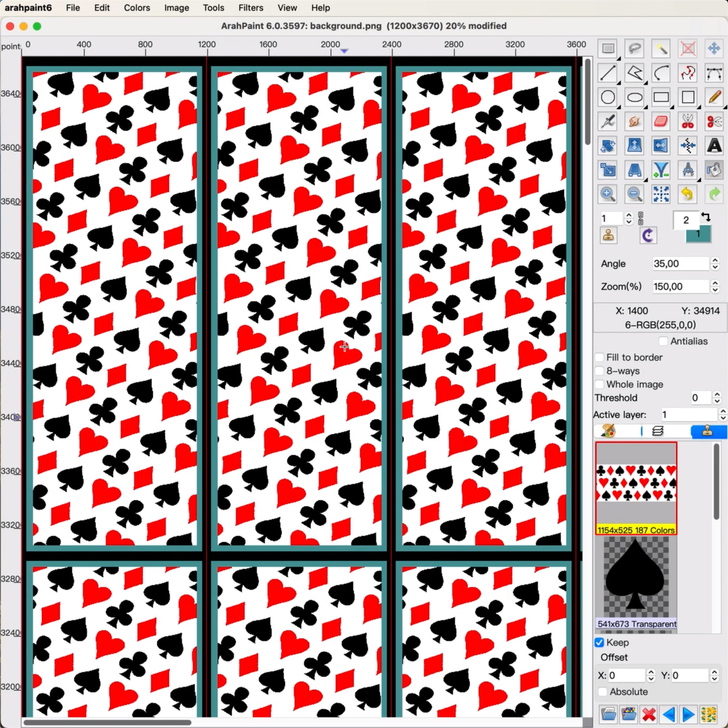Uncheck the Keep checkbox
Viewport: 728px width, 728px height.
599,642
